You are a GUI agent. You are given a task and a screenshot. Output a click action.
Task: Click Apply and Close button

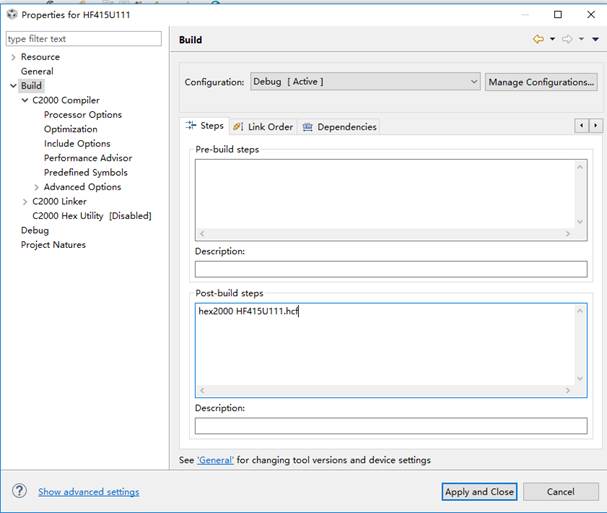[479, 491]
